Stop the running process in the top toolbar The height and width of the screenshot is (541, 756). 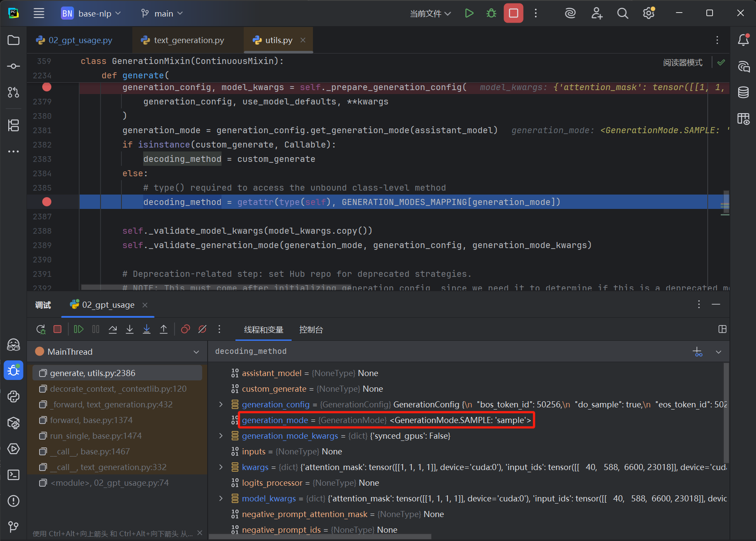[x=514, y=13]
